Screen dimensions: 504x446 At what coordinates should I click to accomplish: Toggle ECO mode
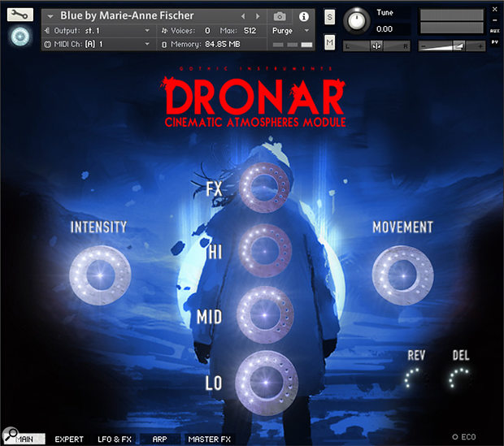point(464,437)
